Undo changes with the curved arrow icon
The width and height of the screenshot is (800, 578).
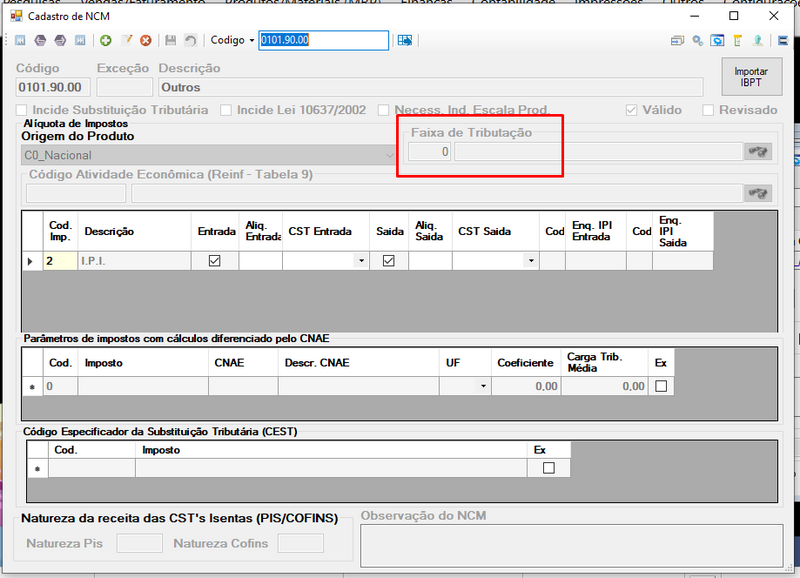click(190, 40)
